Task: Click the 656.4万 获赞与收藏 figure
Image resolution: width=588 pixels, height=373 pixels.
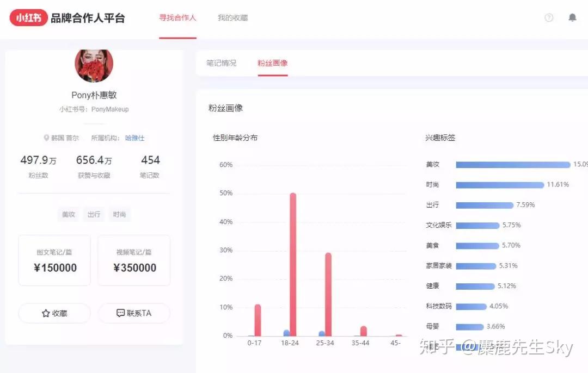Action: click(x=94, y=160)
